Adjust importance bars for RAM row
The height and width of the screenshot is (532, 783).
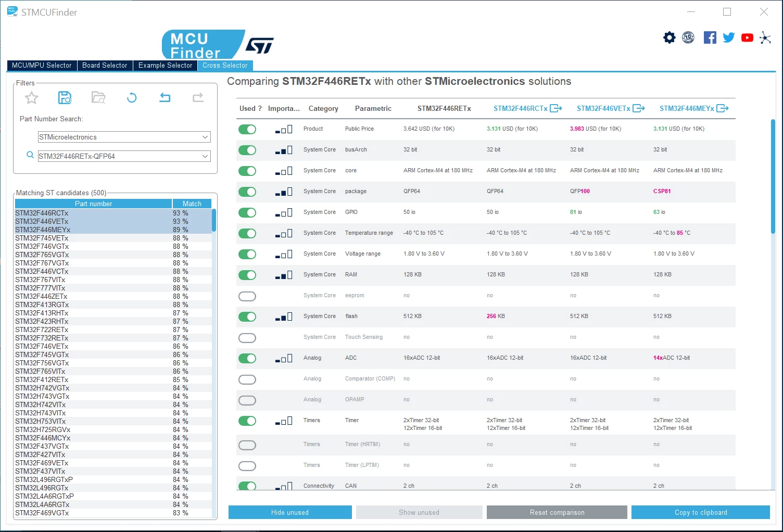(284, 275)
